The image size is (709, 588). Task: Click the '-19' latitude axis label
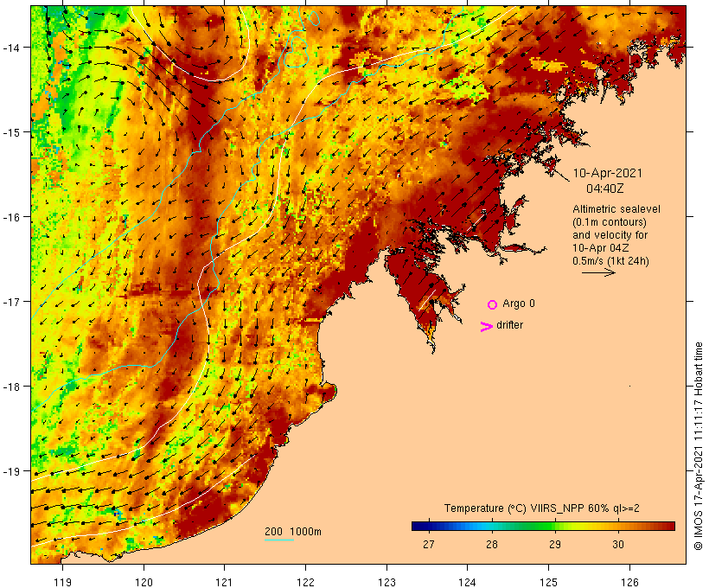coord(11,471)
